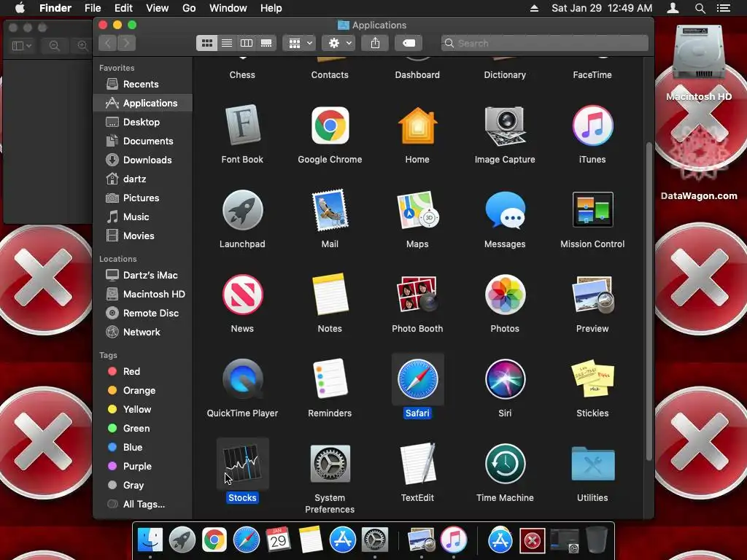Open the Go menu
747x560 pixels.
pos(189,8)
